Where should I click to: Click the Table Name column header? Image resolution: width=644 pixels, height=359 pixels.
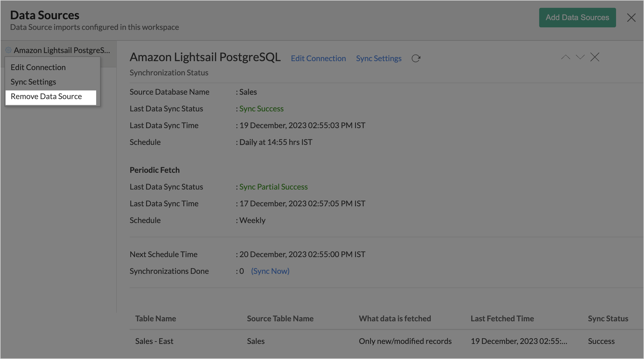(x=156, y=319)
